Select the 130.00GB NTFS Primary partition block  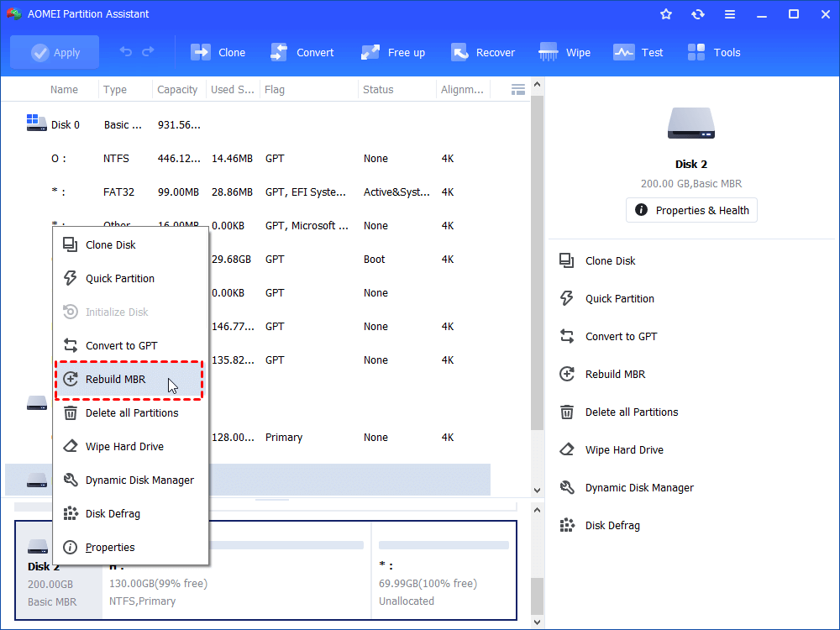click(x=236, y=570)
